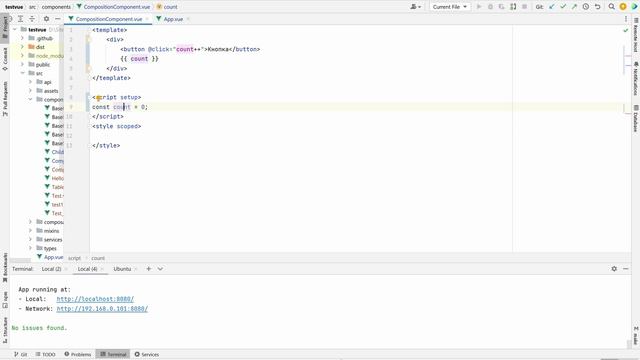Select Local (2) terminal tab
Image resolution: width=640 pixels, height=360 pixels.
[x=51, y=269]
